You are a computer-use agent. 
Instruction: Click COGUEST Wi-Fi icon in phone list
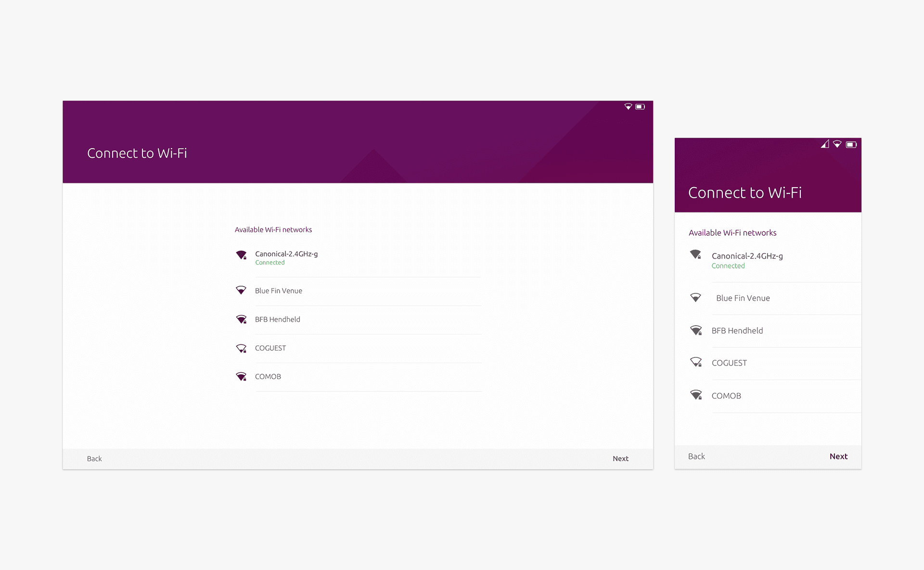tap(696, 362)
